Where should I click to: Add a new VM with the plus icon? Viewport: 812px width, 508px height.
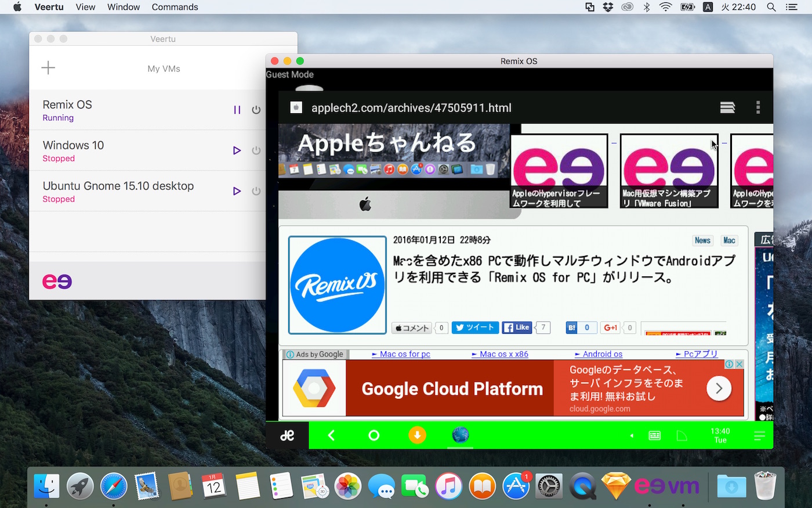coord(48,68)
